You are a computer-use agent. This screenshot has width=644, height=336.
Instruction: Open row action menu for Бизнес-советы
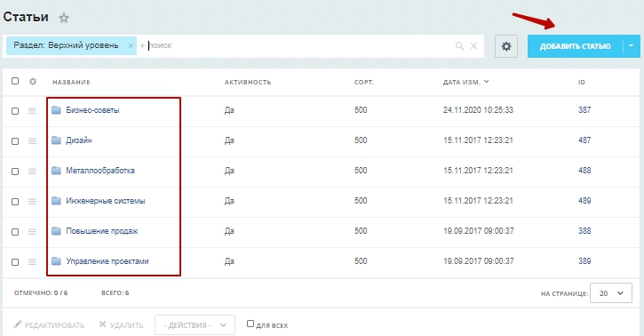[x=33, y=111]
